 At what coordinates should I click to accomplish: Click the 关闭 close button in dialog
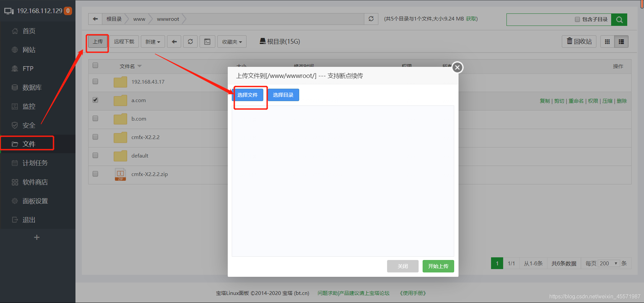[403, 266]
